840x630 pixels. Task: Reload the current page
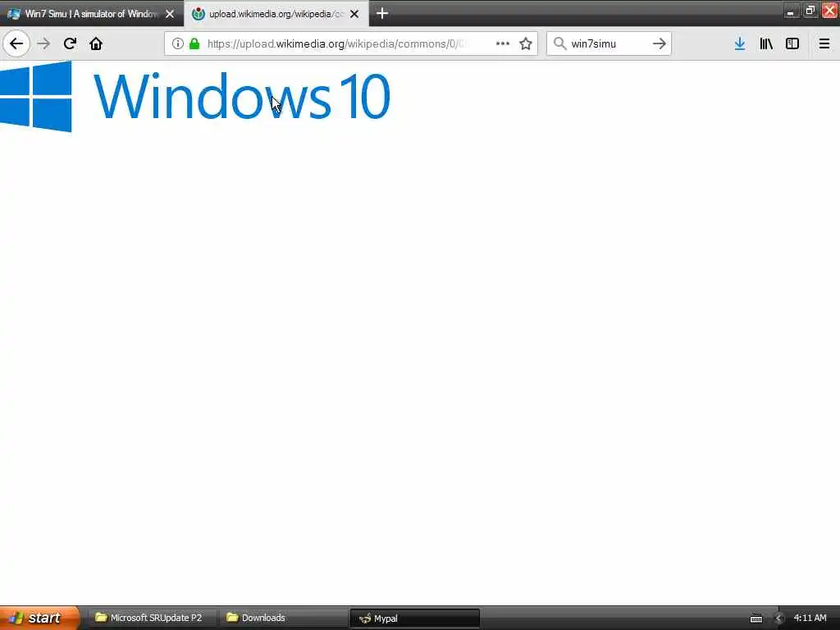[x=70, y=43]
